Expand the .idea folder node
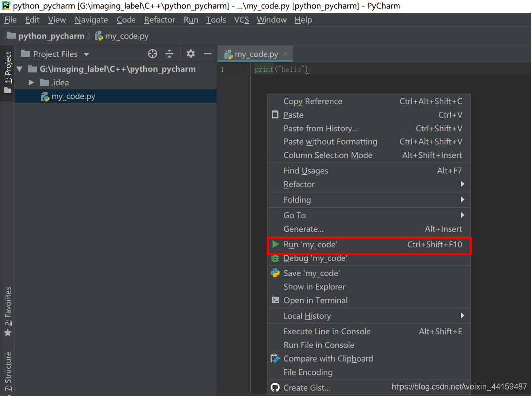Screen dimensions: 532x396 coord(31,83)
